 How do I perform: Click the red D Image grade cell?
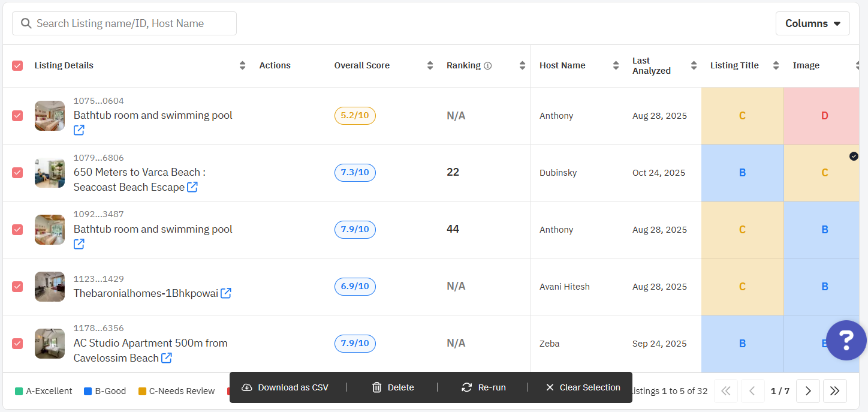pyautogui.click(x=824, y=116)
